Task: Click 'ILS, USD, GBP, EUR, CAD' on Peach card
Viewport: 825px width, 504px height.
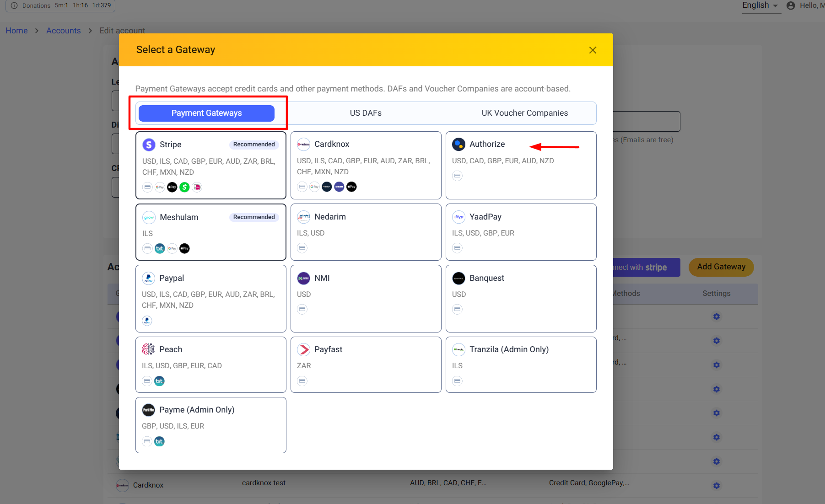Action: [182, 366]
